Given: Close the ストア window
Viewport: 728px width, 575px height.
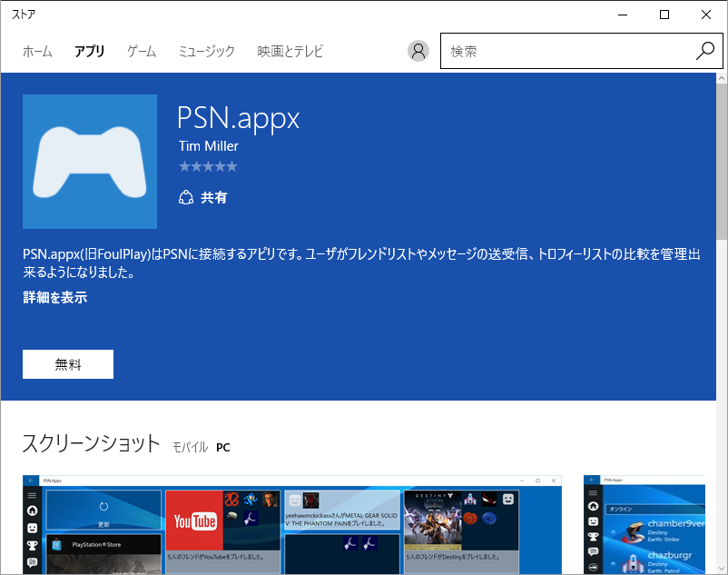Looking at the screenshot, I should point(706,15).
